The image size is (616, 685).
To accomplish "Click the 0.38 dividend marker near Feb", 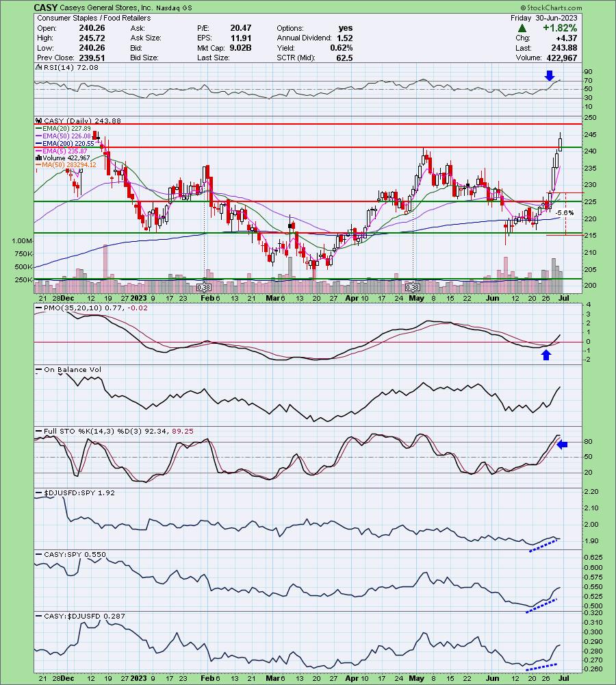I will (x=203, y=288).
